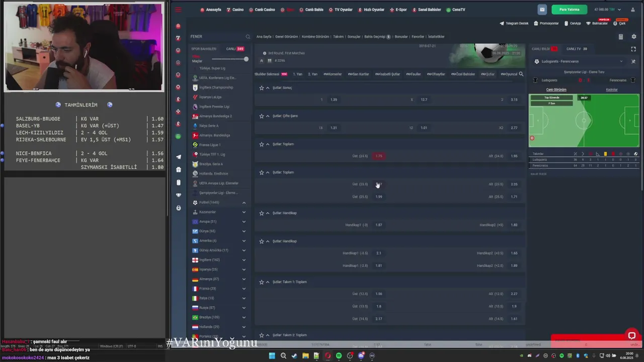This screenshot has width=644, height=362.
Task: Collapse the Şutlar: Çifte Şans market
Action: point(268,116)
